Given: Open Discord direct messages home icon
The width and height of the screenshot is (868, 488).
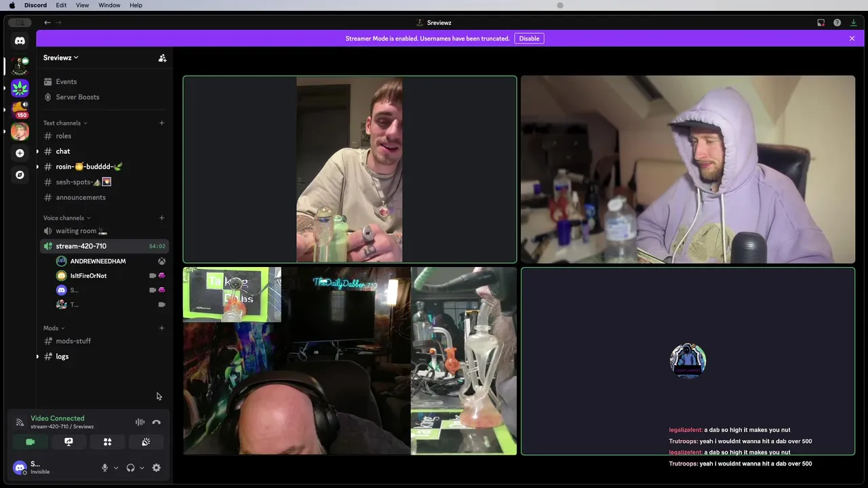Looking at the screenshot, I should coord(20,41).
